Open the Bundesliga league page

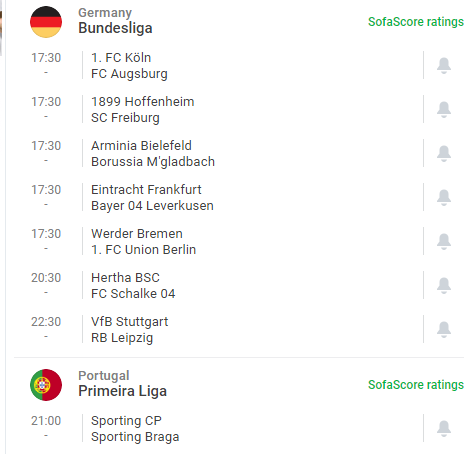(115, 28)
